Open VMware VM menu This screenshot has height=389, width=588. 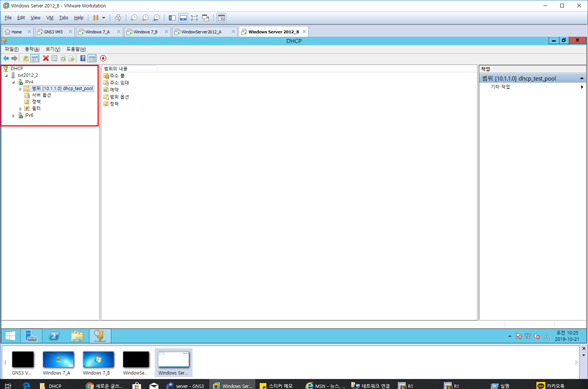[x=50, y=18]
